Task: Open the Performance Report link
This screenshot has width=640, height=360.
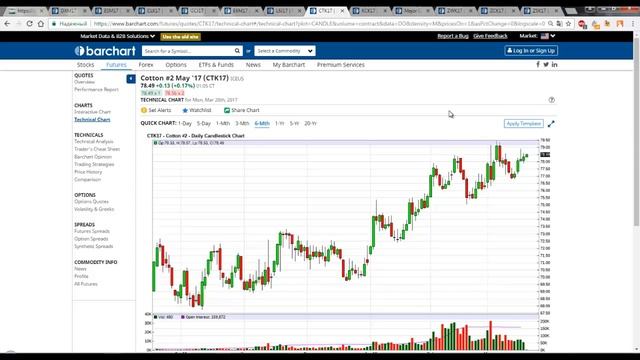Action: point(96,89)
